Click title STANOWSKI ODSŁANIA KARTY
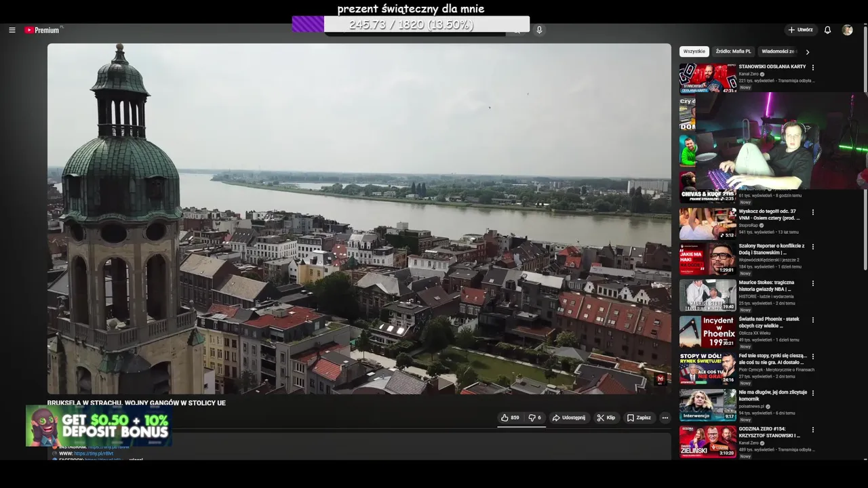This screenshot has width=868, height=488. coord(772,66)
